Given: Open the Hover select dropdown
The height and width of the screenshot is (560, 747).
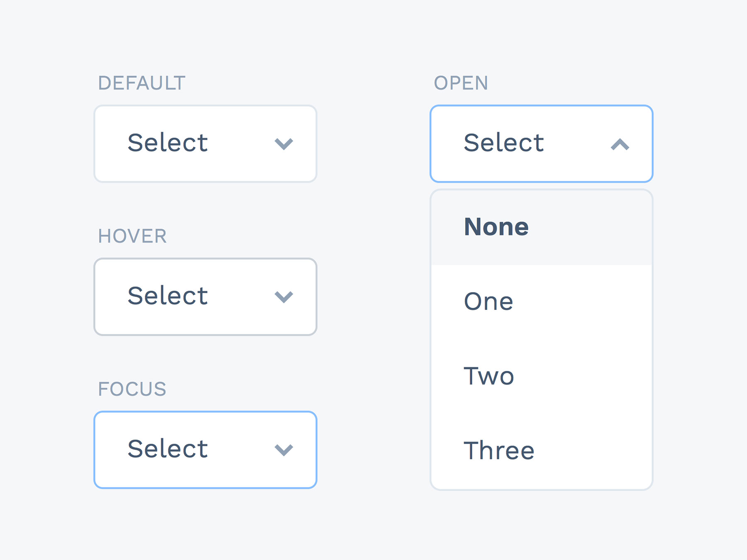Looking at the screenshot, I should (x=205, y=297).
